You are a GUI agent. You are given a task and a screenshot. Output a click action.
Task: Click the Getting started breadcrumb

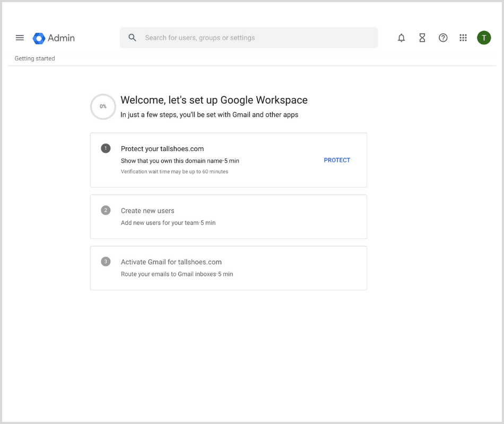click(34, 58)
